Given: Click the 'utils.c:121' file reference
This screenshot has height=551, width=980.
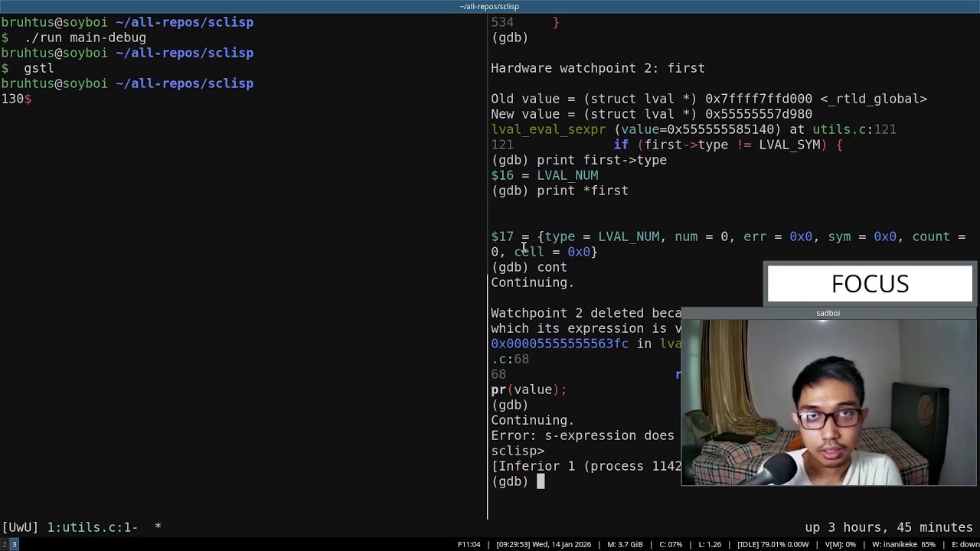Looking at the screenshot, I should tap(854, 129).
